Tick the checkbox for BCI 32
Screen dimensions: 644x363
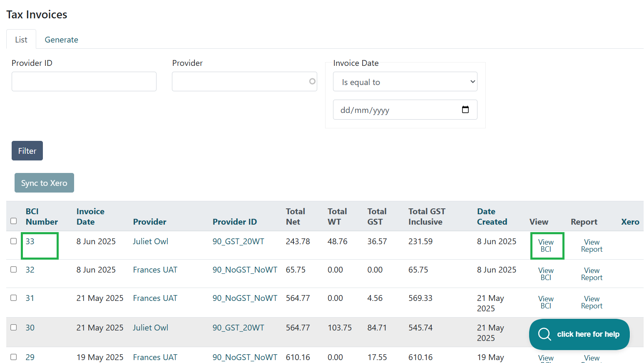(x=14, y=269)
